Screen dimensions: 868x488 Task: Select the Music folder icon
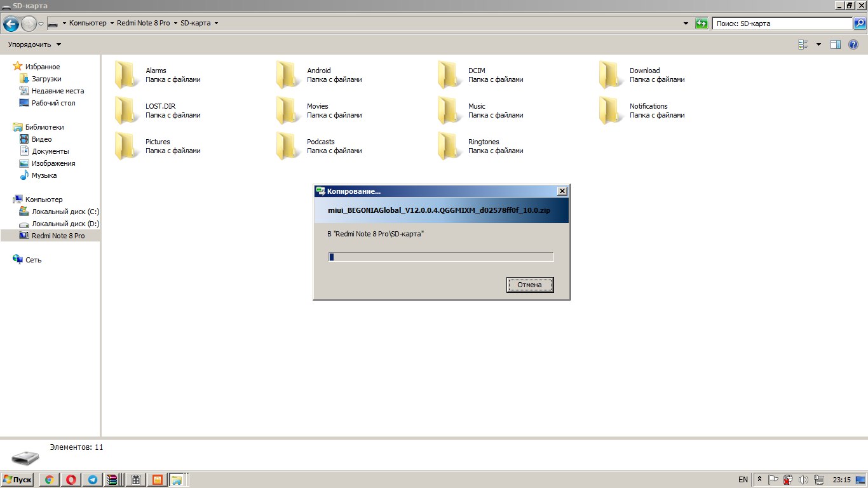450,111
